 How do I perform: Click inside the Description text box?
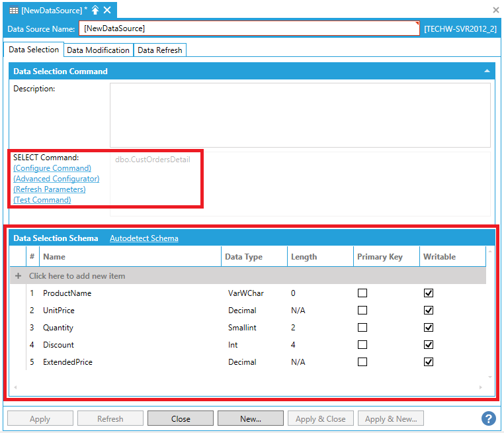(300, 115)
